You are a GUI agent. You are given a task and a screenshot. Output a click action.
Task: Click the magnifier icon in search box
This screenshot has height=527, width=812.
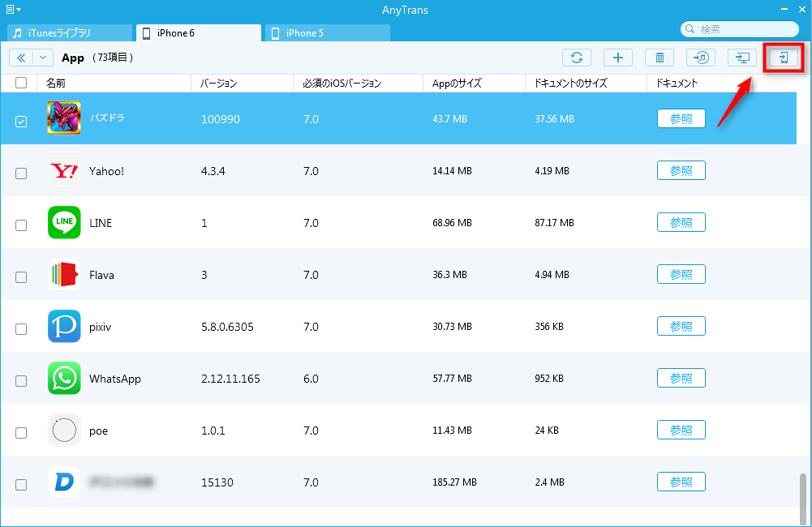pos(690,29)
